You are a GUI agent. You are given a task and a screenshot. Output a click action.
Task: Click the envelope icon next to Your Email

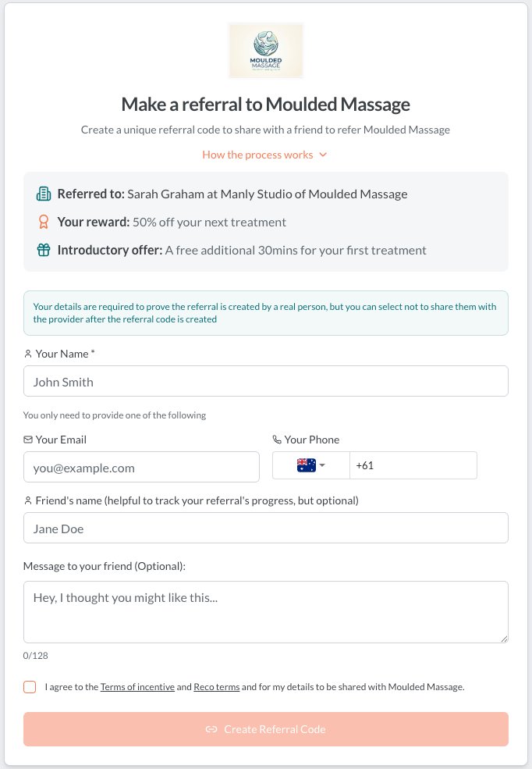(x=28, y=440)
